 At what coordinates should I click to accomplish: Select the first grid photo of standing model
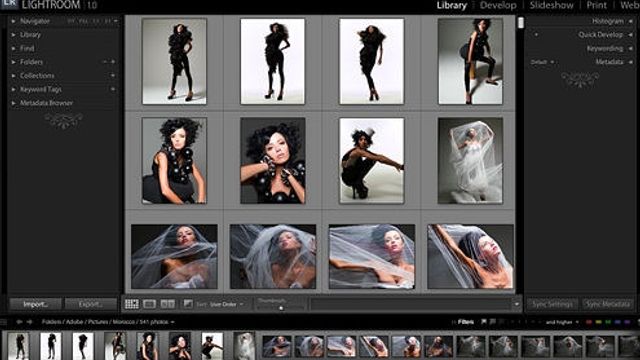coord(174,61)
